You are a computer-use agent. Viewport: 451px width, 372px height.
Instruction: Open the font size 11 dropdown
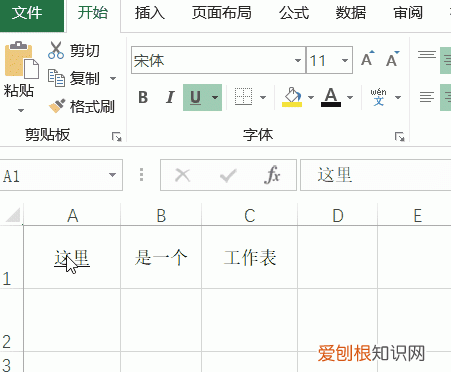click(345, 60)
